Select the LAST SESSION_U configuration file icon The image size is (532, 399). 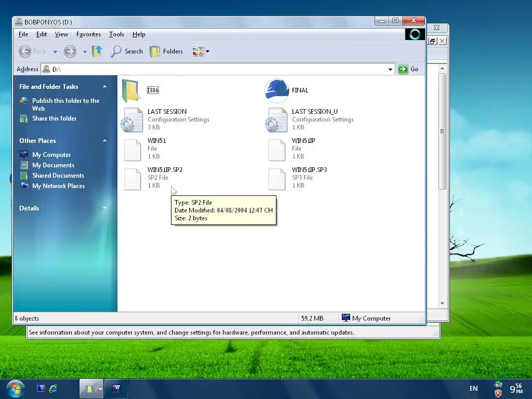pos(276,120)
